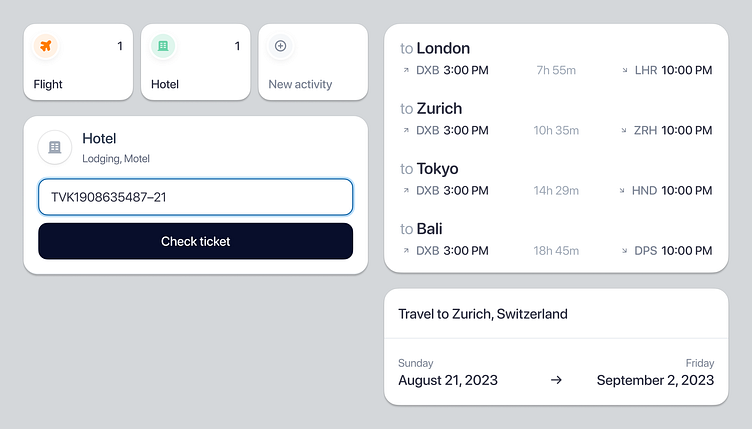Click the departure arrow icon for London flight

click(406, 71)
